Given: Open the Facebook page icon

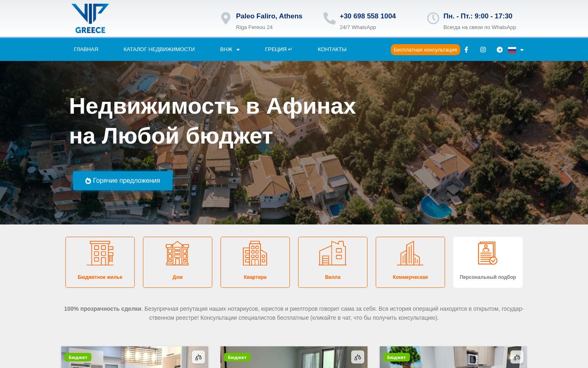Looking at the screenshot, I should [x=466, y=49].
